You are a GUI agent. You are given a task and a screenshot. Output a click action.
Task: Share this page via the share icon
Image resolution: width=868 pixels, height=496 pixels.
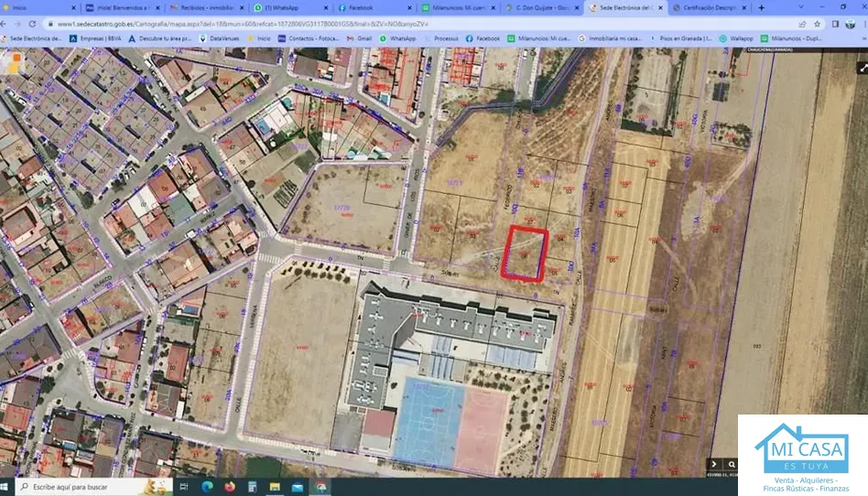[802, 24]
